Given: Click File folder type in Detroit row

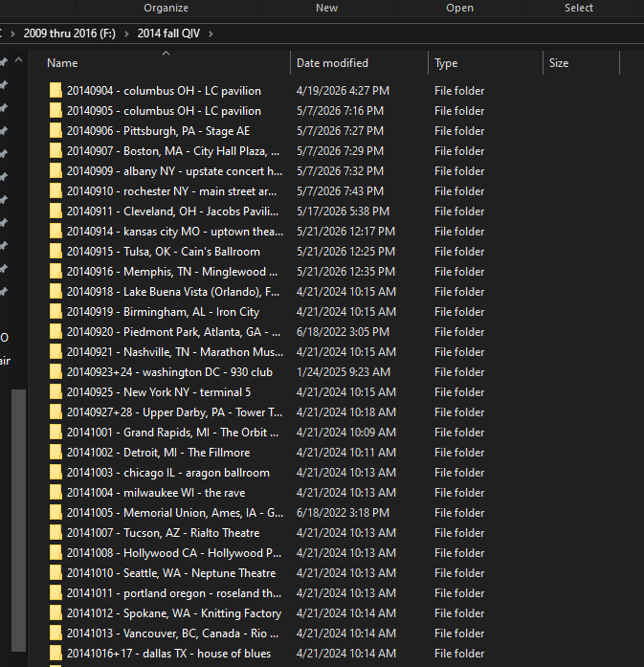Looking at the screenshot, I should coord(459,453).
